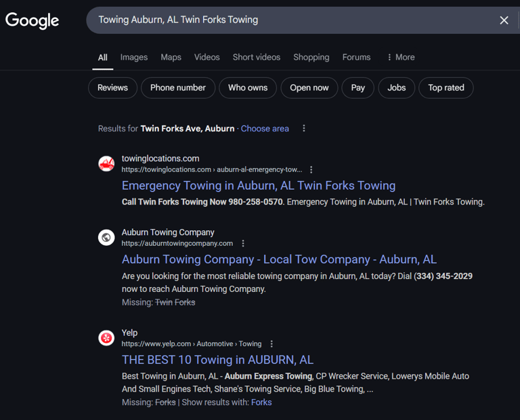Viewport: 520px width, 420px height.
Task: Click the Google logo
Action: (x=32, y=20)
